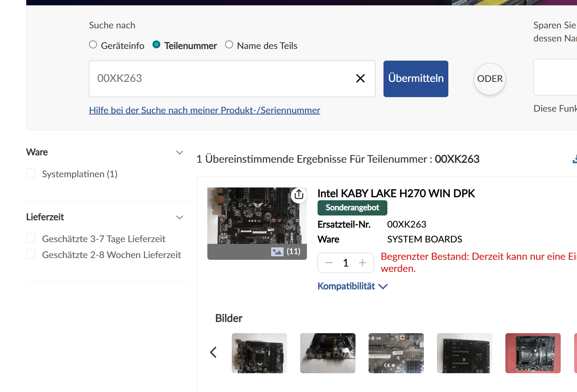
Task: Click Ersatzteil-Nr. value 00XK263
Action: (407, 224)
